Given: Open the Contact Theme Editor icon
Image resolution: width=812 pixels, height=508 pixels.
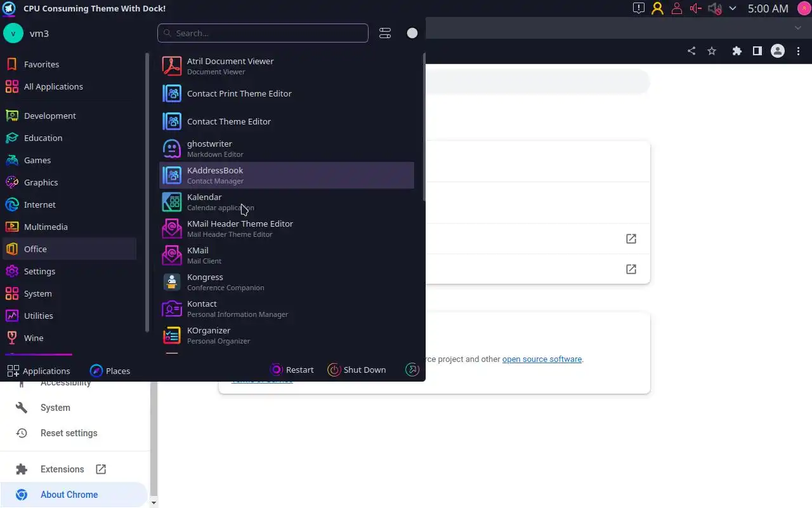Looking at the screenshot, I should pos(172,121).
